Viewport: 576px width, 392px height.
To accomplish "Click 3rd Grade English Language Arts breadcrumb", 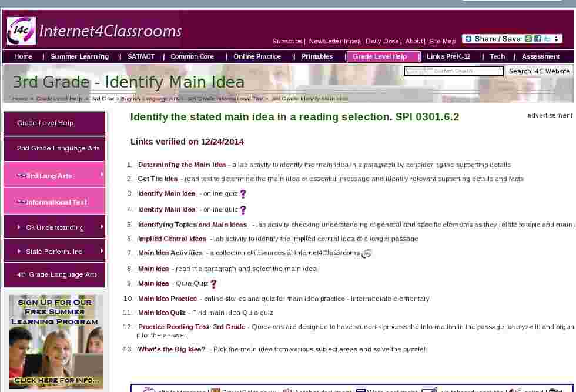I will point(135,99).
